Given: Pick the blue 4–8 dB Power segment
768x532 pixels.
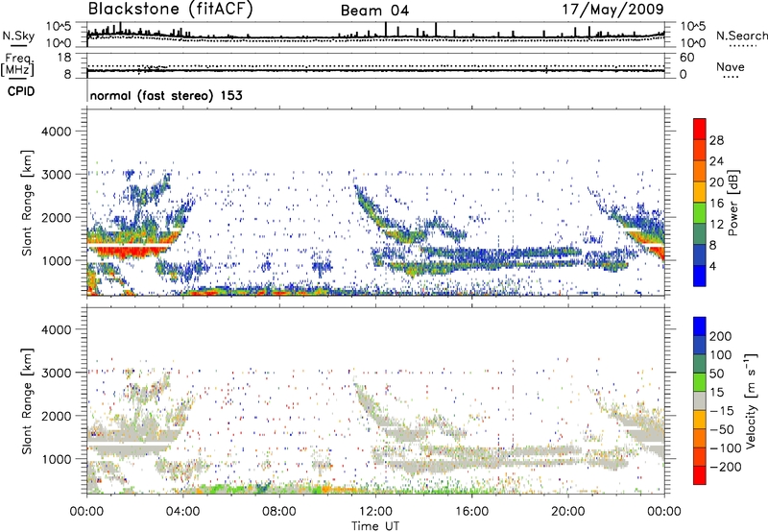Looking at the screenshot, I should (x=700, y=254).
